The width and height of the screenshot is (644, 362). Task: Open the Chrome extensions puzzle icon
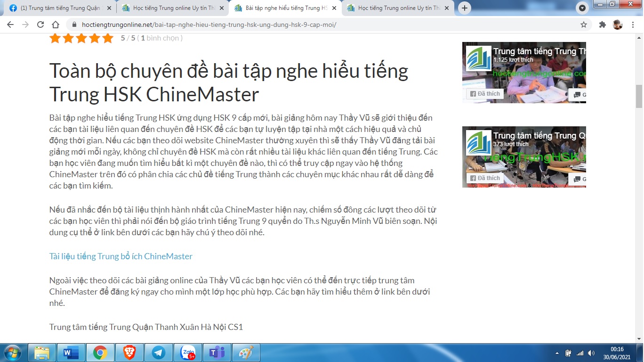[603, 25]
